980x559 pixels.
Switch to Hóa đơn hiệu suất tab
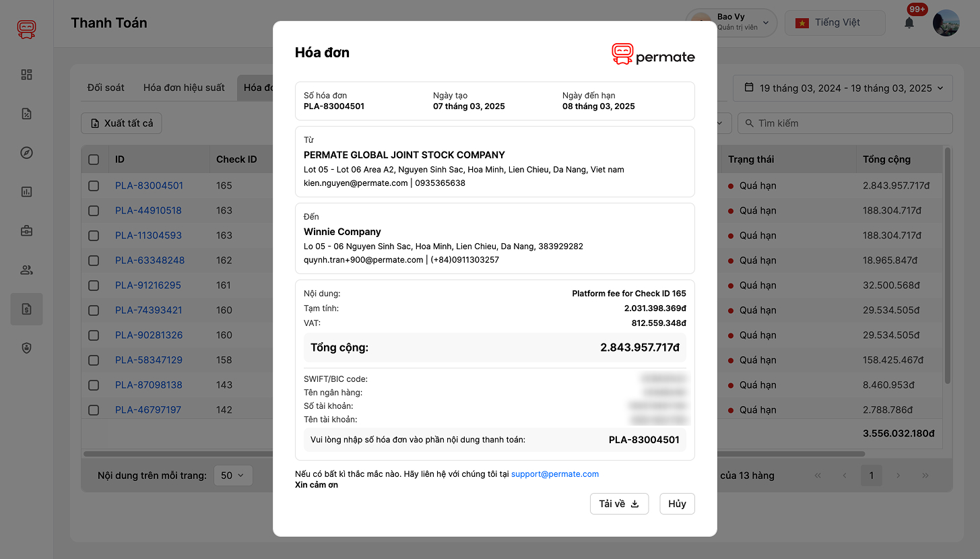(184, 88)
